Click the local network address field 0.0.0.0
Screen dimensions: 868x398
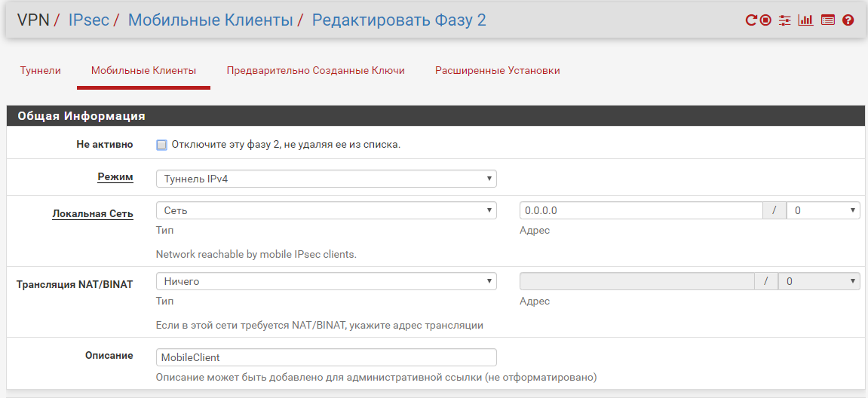click(641, 210)
